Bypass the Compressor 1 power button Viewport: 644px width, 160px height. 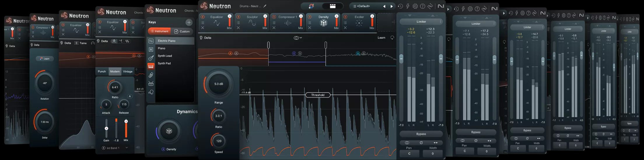[274, 17]
